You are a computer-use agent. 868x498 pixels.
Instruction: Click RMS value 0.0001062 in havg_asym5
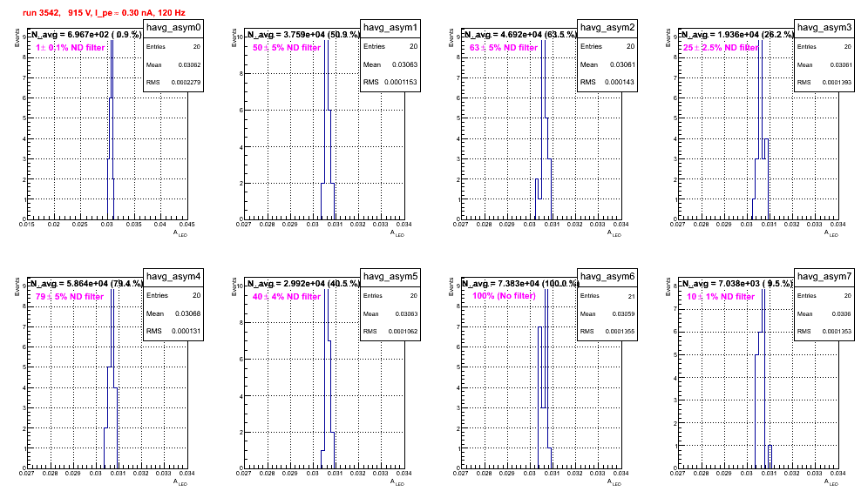click(403, 332)
